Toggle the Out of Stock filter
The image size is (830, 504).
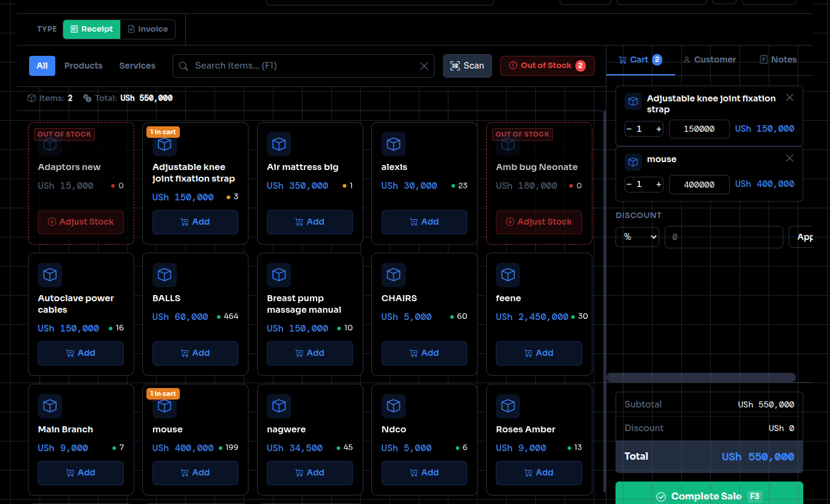[x=547, y=66]
